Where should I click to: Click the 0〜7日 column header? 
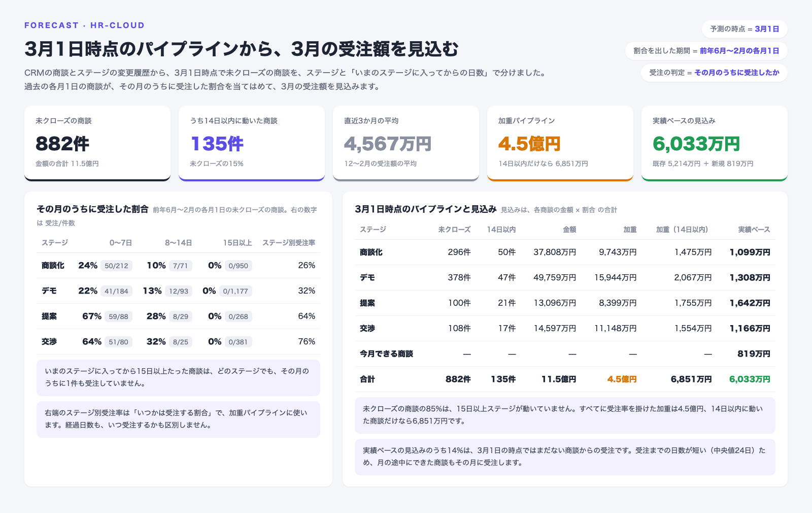(121, 243)
